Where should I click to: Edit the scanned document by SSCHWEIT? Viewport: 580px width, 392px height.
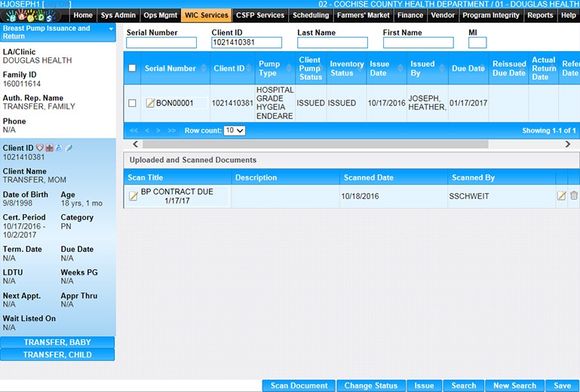pyautogui.click(x=561, y=196)
